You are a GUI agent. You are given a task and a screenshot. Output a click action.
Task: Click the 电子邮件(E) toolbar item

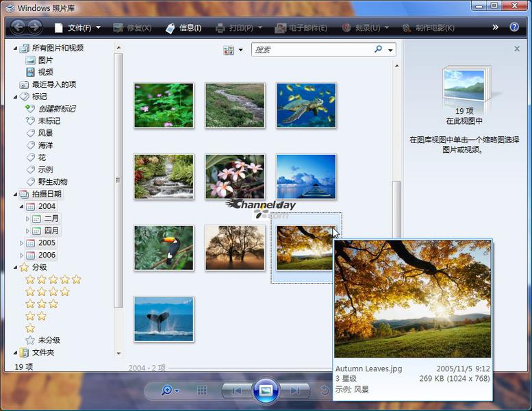(301, 28)
